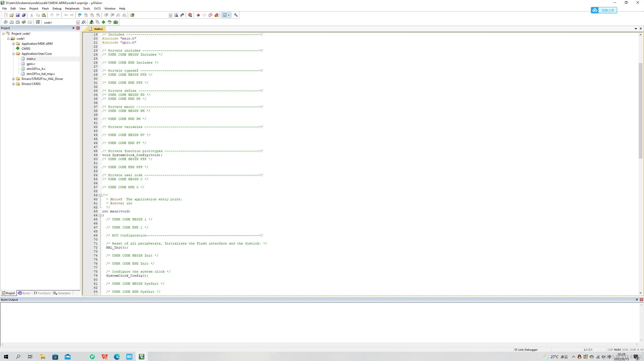Screen dimensions: 644x361
Task: Open the Configuration wrench icon
Action: (236, 15)
